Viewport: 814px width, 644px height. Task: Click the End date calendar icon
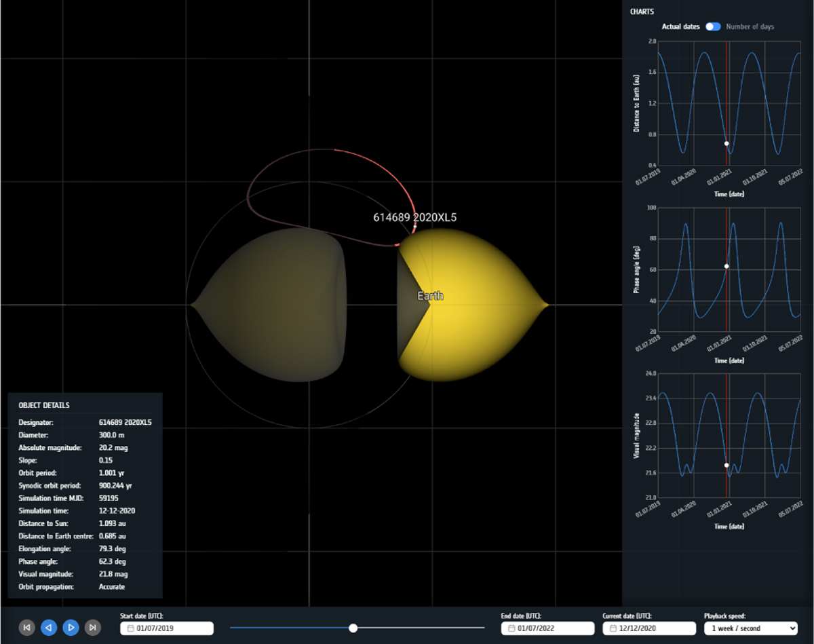click(x=511, y=628)
